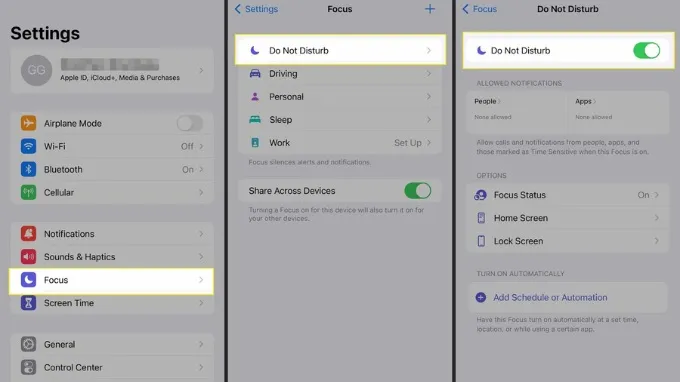
Task: Tap the Personal person icon
Action: point(255,96)
